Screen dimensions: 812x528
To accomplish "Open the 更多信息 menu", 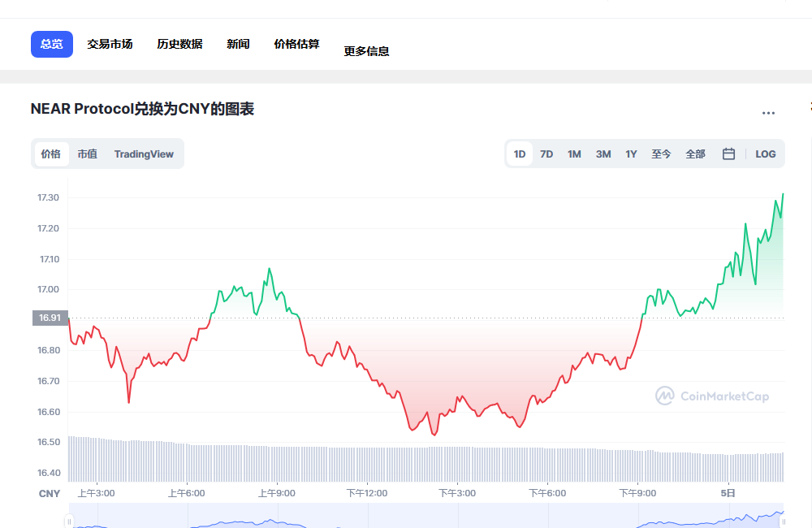I will tap(366, 51).
